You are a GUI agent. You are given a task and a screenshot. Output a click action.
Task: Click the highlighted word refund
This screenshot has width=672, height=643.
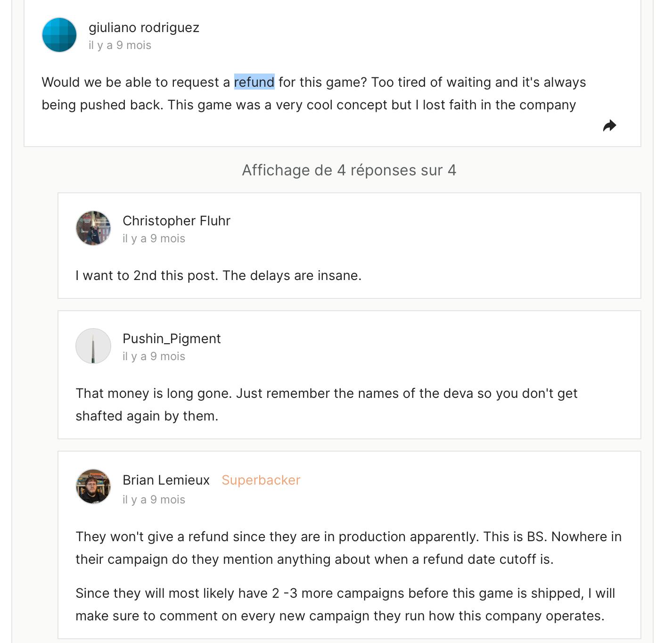(254, 82)
